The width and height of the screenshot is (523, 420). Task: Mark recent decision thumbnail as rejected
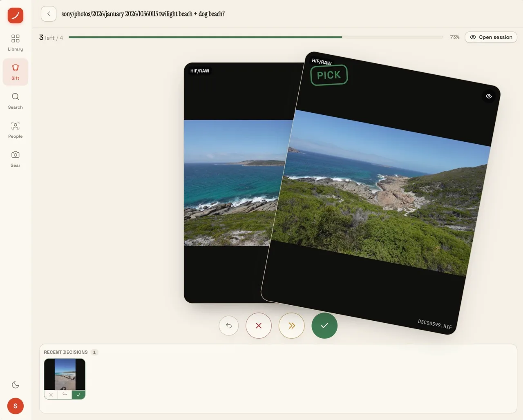[x=51, y=395]
